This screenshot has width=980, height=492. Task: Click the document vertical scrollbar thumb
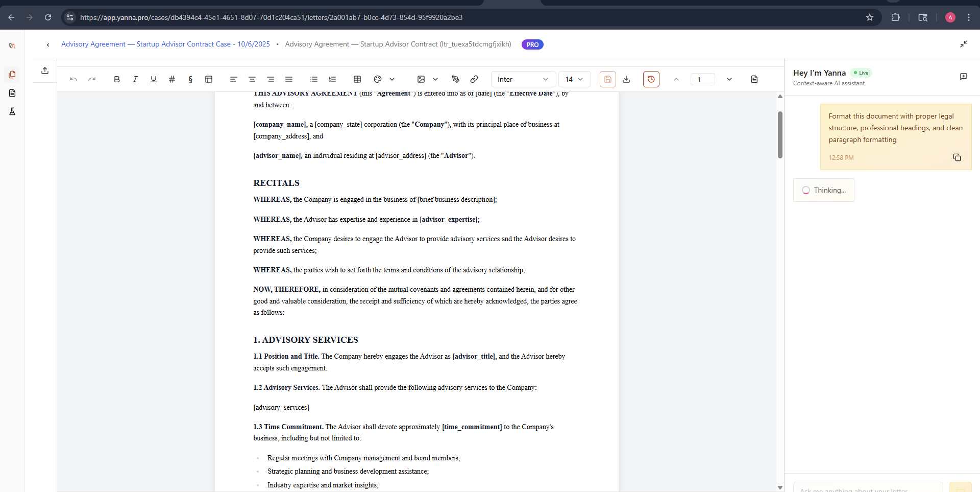point(780,135)
